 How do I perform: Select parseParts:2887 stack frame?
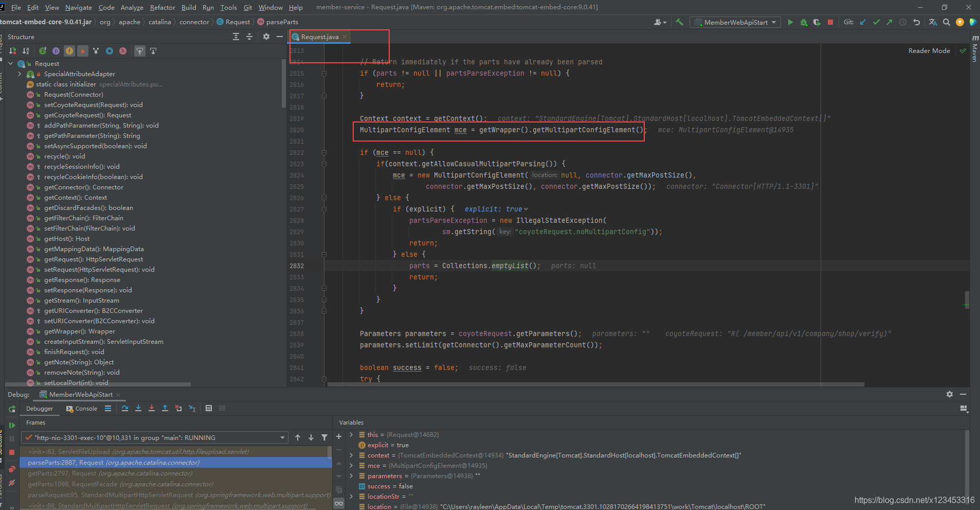pyautogui.click(x=176, y=463)
